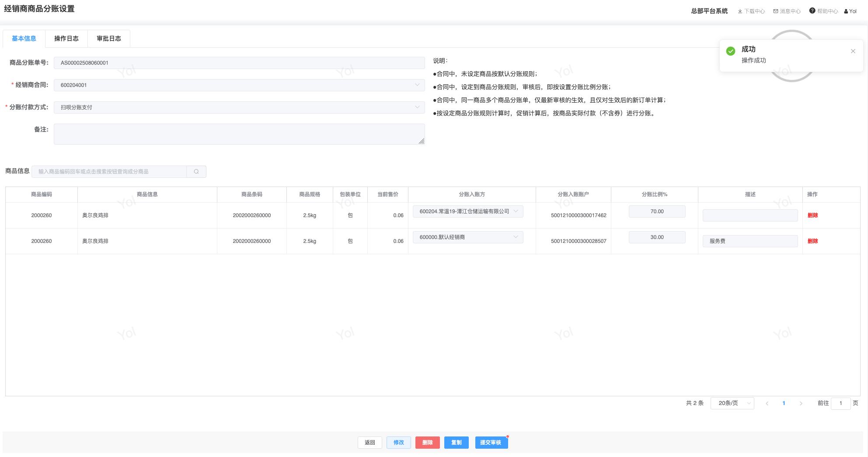Viewport: 868px width, 457px height.
Task: Click the 备注 text area
Action: click(x=239, y=134)
